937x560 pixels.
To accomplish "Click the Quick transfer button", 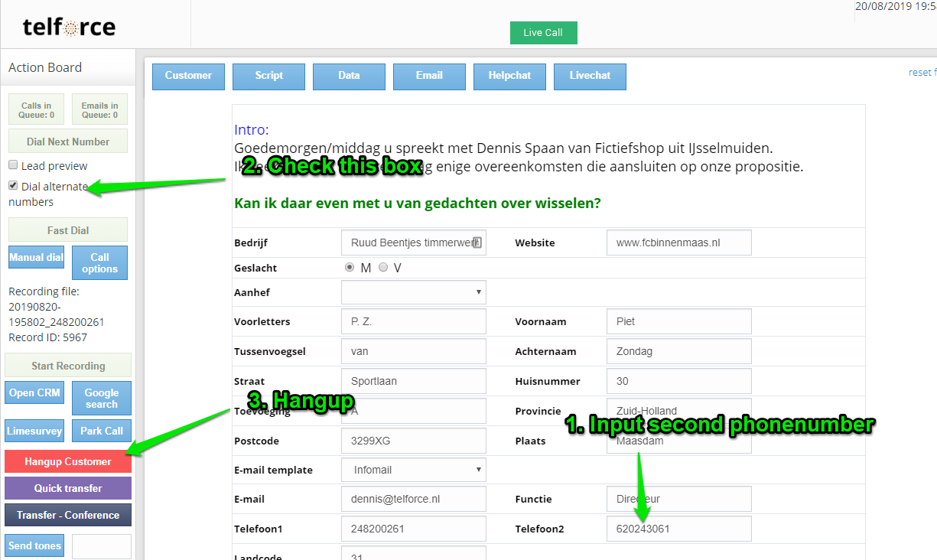I will click(x=68, y=488).
